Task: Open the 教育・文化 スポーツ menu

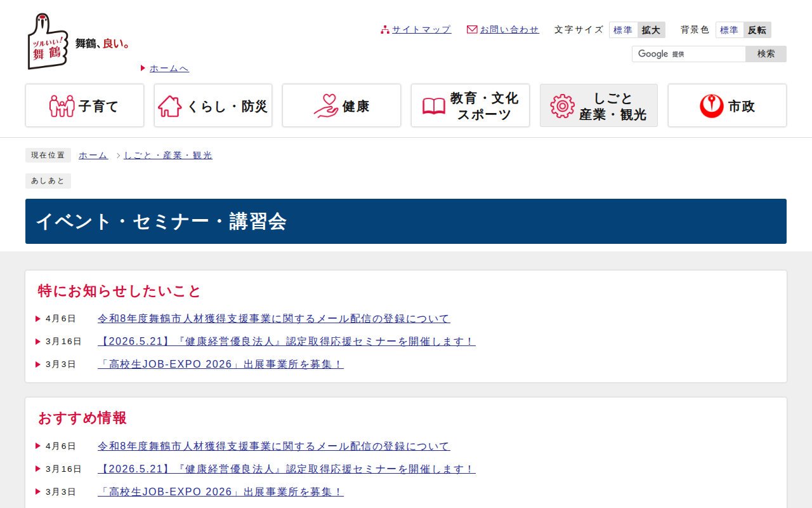Action: coord(470,105)
